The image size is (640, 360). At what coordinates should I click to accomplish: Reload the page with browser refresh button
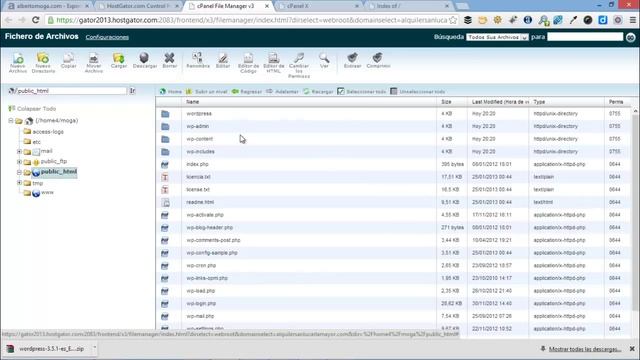pyautogui.click(x=36, y=20)
